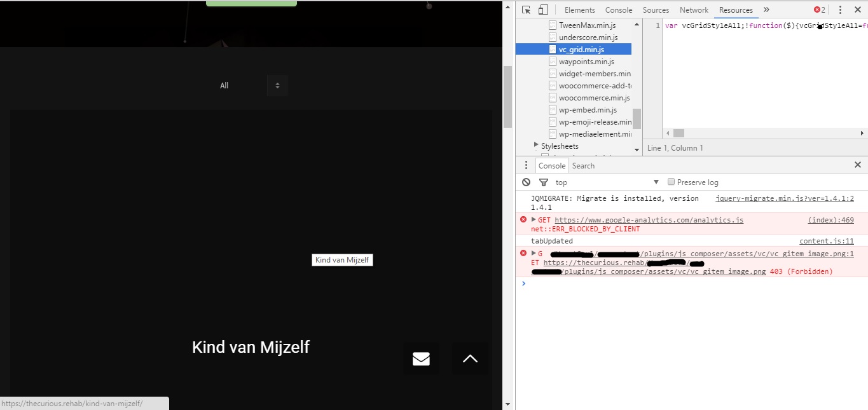Open the content.js:11 source link

pos(827,241)
